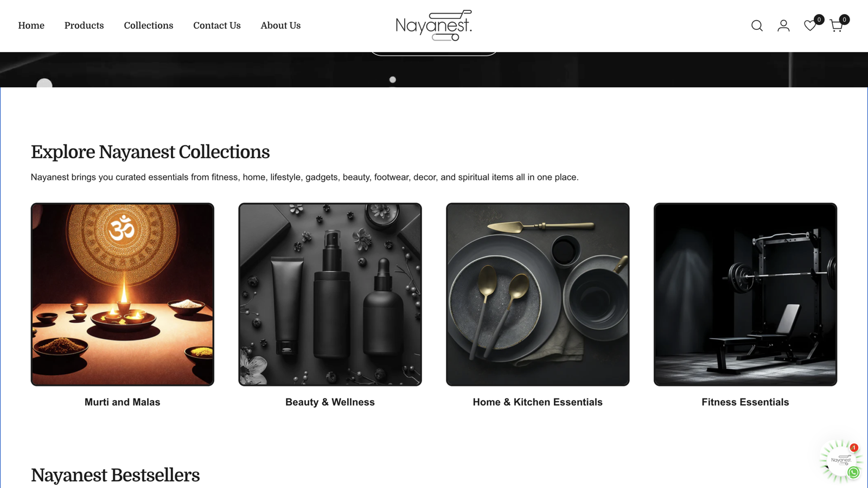The image size is (868, 488).
Task: Open the WhatsApp chat widget
Action: [x=841, y=461]
